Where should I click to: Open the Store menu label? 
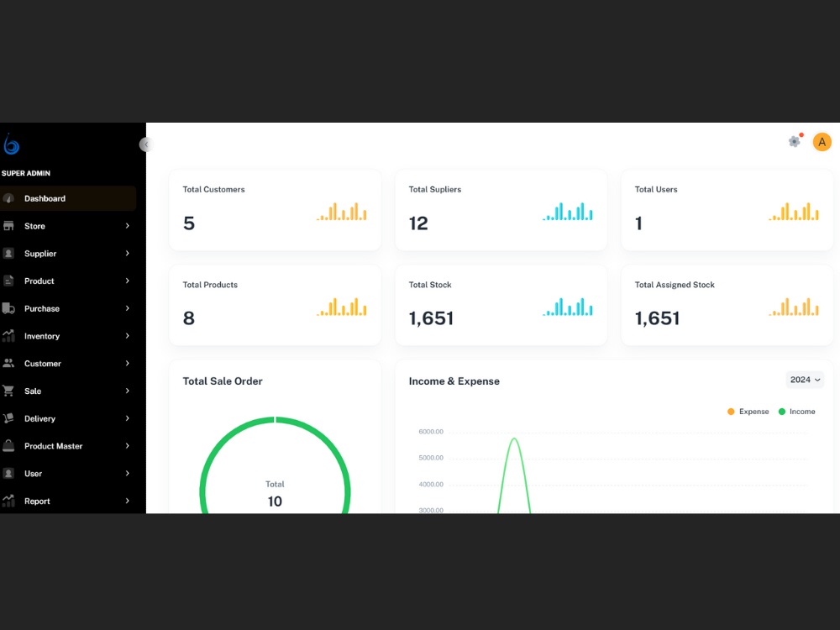pos(34,226)
